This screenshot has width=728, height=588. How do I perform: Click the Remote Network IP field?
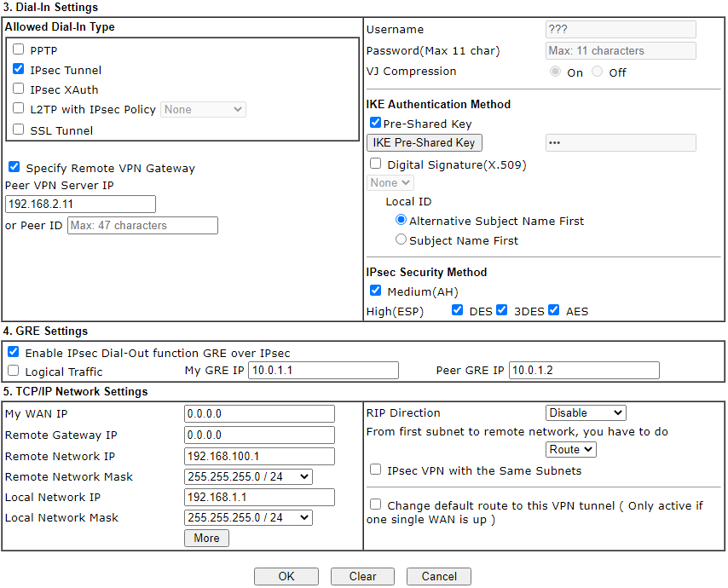pos(259,456)
